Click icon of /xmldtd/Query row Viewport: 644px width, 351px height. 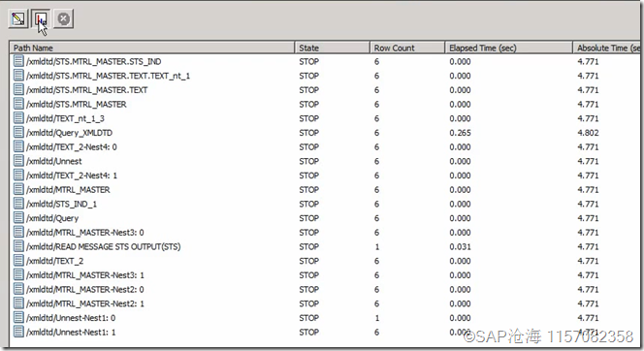pos(18,217)
